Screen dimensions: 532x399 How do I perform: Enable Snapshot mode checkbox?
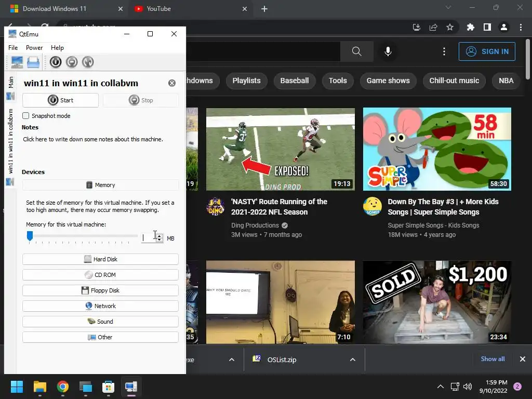point(26,116)
